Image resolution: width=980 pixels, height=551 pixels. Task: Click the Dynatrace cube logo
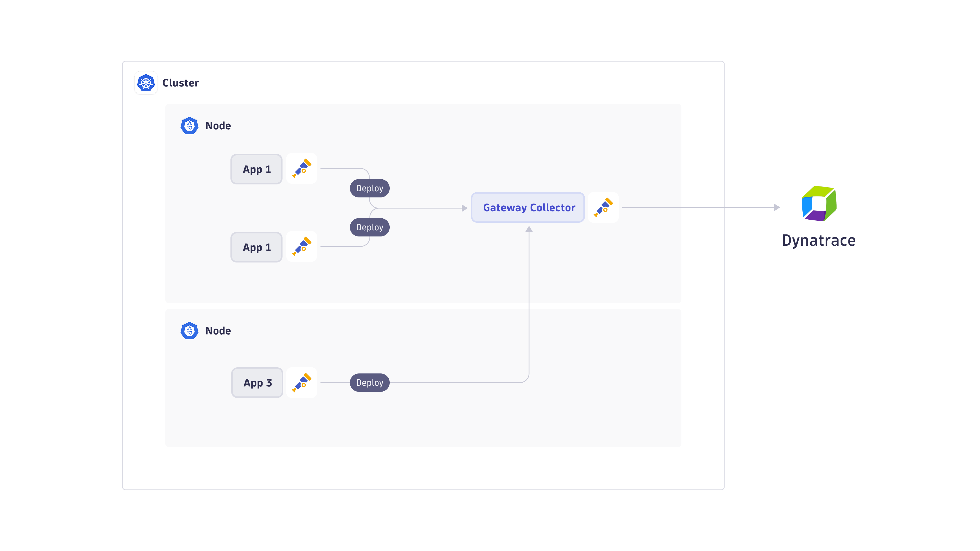pyautogui.click(x=819, y=204)
